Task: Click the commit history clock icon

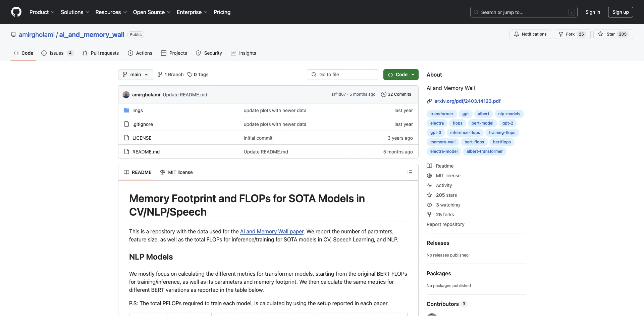Action: (384, 94)
